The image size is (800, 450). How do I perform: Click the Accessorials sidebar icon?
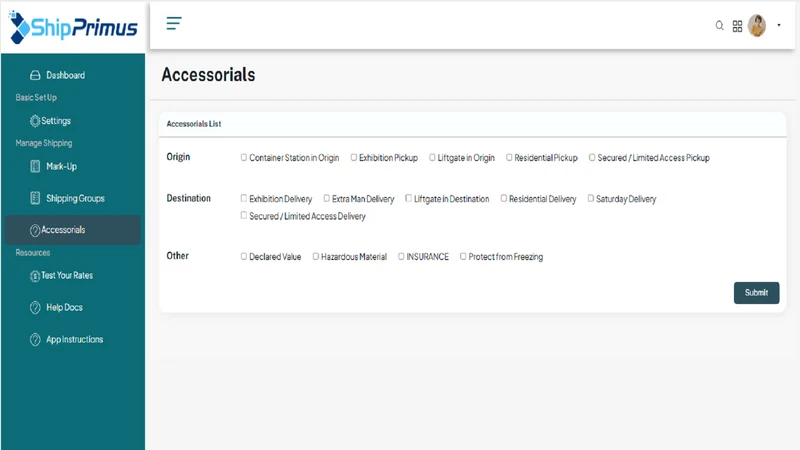tap(35, 231)
